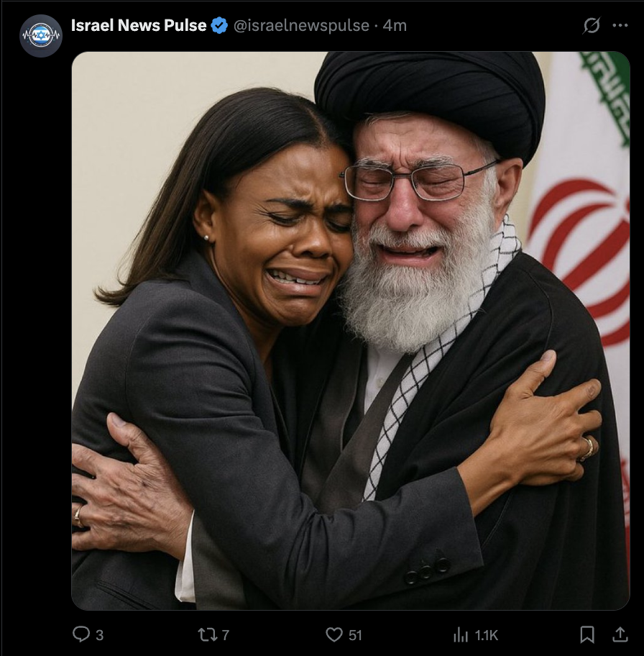Click the eyeglasses in the photo
Screen dimensions: 644x656
[418, 181]
